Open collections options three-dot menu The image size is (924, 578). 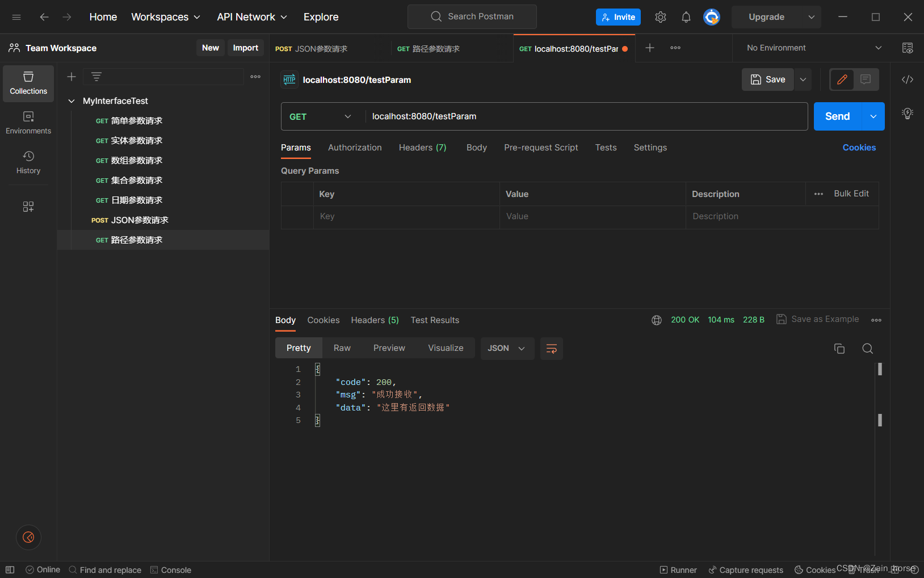point(255,77)
